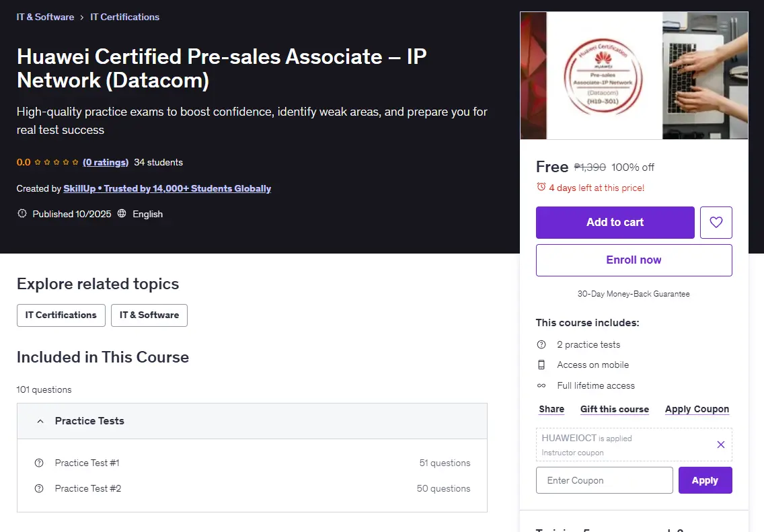
Task: Click the Add to cart button
Action: [x=615, y=222]
